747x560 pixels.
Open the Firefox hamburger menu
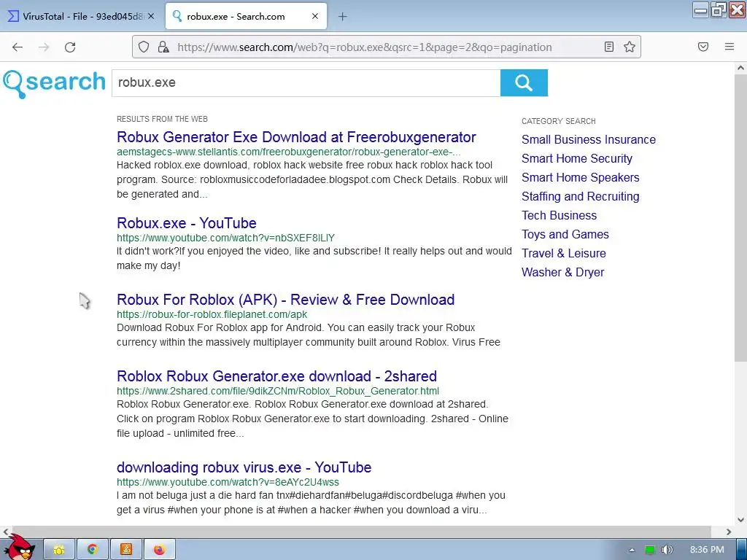pos(729,47)
